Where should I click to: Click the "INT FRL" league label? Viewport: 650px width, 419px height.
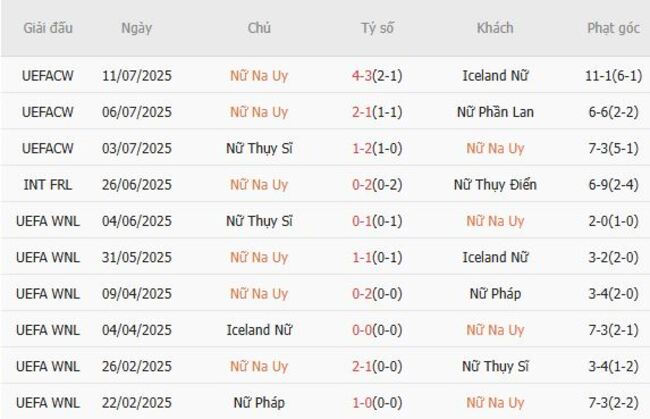coord(47,185)
